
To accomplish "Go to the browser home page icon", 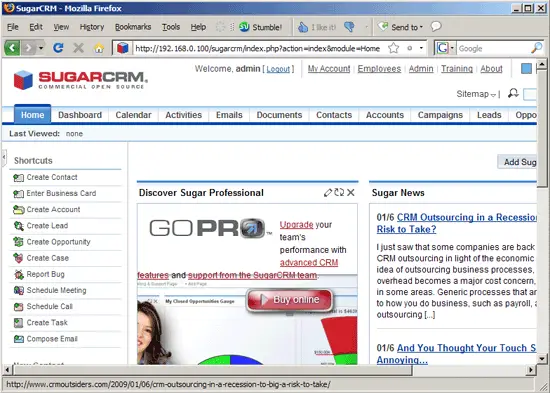I will [99, 48].
